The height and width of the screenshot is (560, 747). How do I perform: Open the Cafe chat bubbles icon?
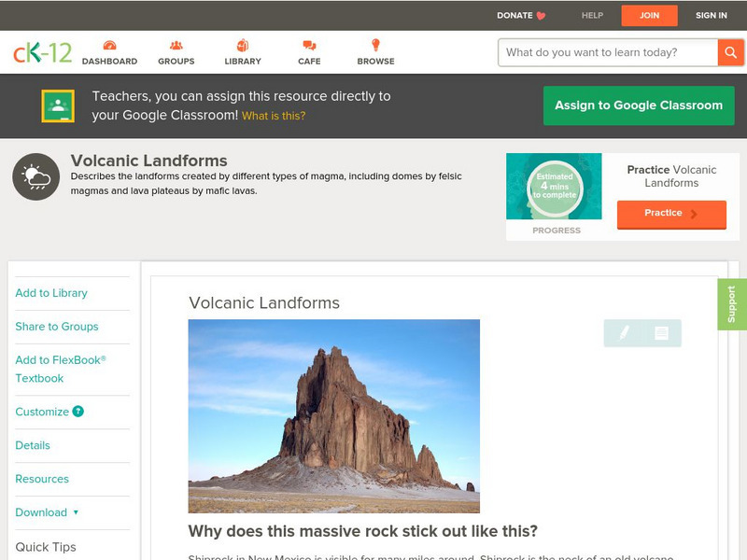pos(309,45)
